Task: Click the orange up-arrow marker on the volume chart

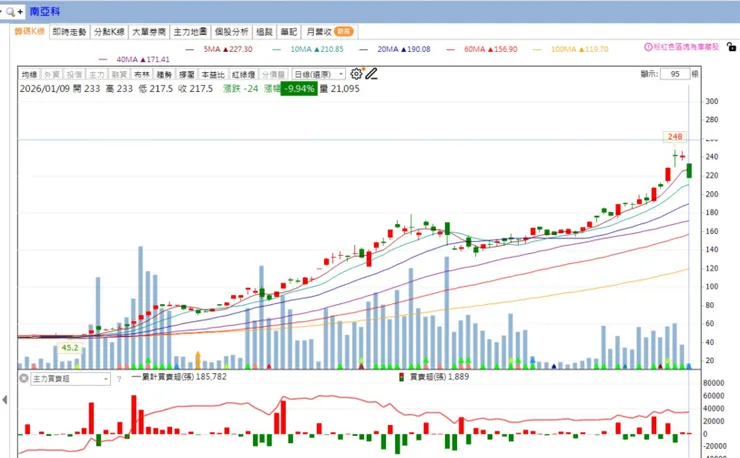Action: pos(198,360)
